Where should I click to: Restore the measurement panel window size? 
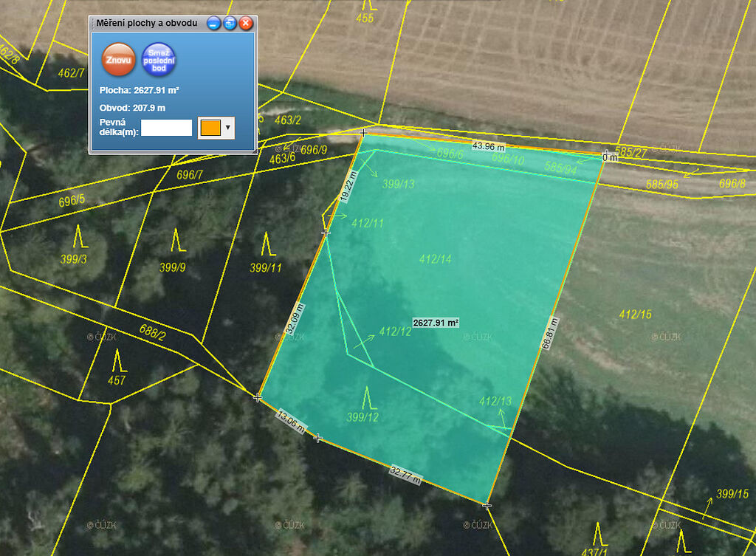point(230,24)
